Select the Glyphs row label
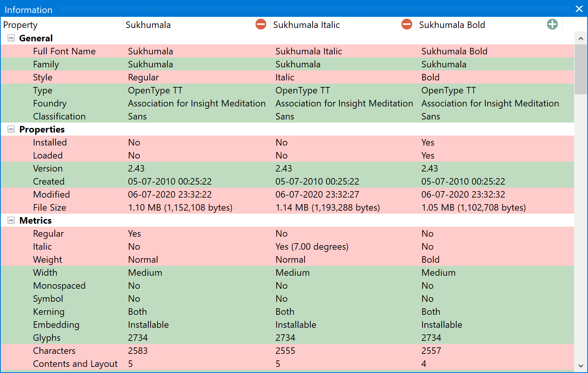Viewport: 588px width, 373px height. coord(47,338)
